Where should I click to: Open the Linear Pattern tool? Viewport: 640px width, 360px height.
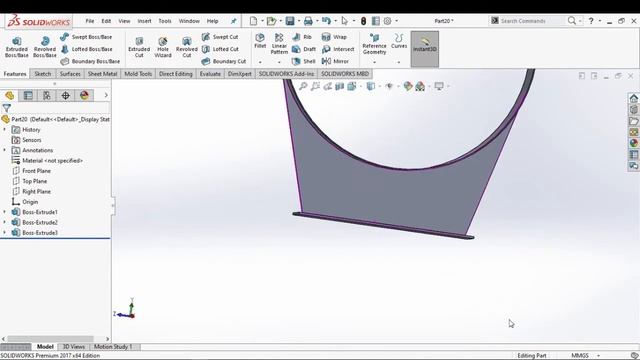click(x=279, y=44)
